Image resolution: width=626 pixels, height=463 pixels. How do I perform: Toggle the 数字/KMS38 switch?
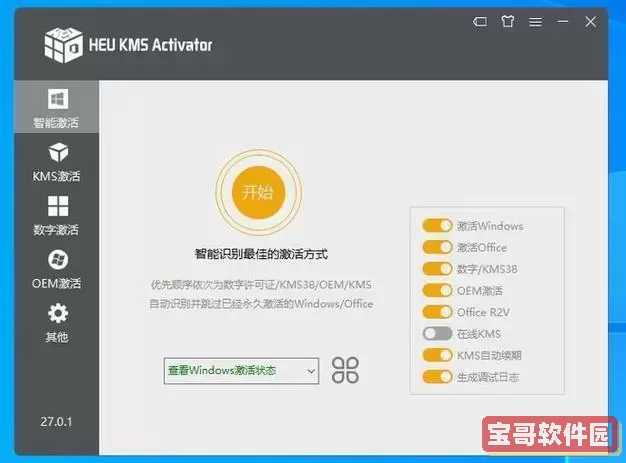pyautogui.click(x=437, y=269)
